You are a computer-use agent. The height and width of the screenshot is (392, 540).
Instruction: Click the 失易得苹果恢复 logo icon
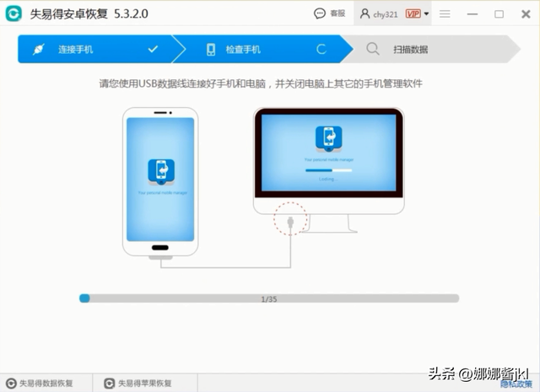tap(110, 384)
